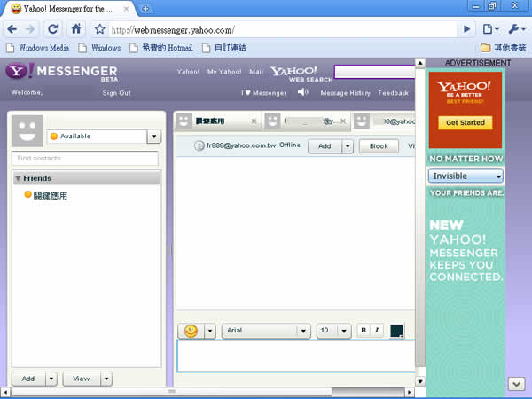532x399 pixels.
Task: Click the Add button below contact list
Action: coord(28,379)
